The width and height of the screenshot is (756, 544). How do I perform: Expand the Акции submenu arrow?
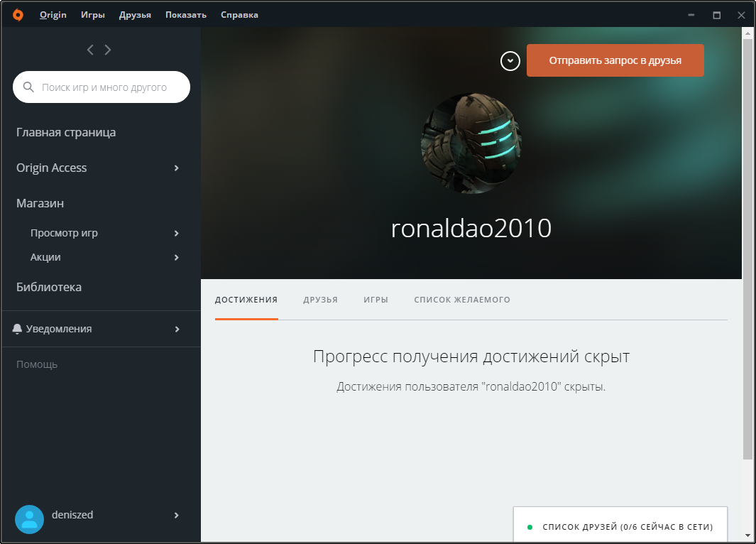click(177, 258)
